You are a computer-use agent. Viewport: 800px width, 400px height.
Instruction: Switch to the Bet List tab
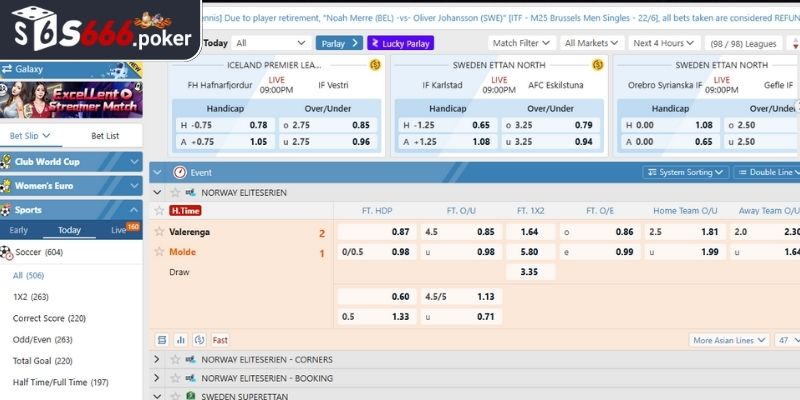pyautogui.click(x=105, y=135)
